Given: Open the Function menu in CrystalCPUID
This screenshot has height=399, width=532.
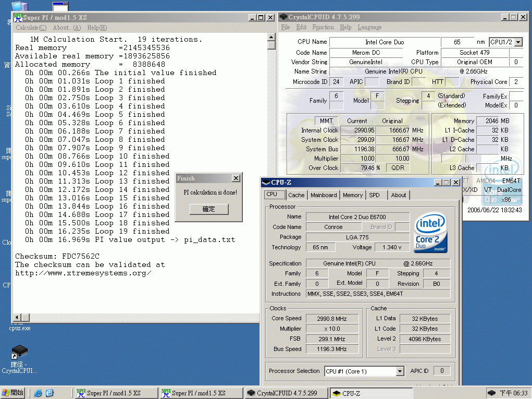Looking at the screenshot, I should 323,27.
